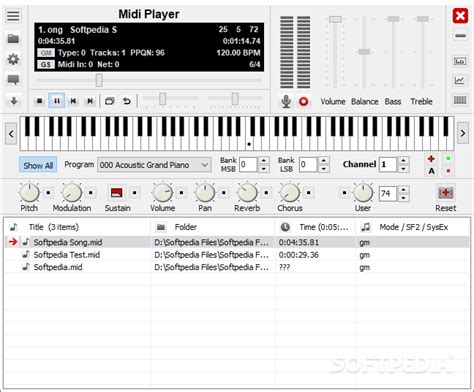Click the Reverb knob
The width and height of the screenshot is (474, 392).
coord(247,193)
